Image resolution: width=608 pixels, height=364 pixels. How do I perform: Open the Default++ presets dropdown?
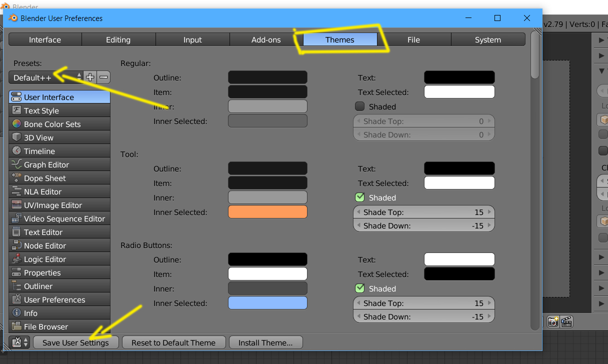pyautogui.click(x=46, y=77)
